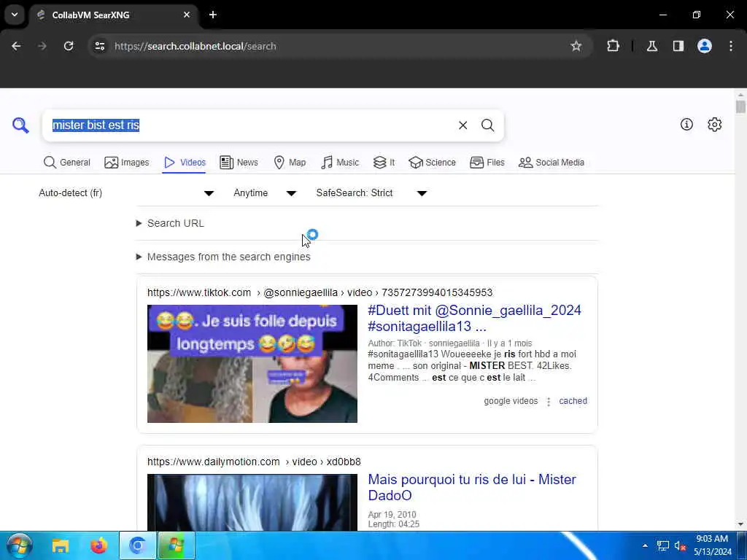Open the cached link of TikTok result
The height and width of the screenshot is (560, 747).
click(x=573, y=401)
